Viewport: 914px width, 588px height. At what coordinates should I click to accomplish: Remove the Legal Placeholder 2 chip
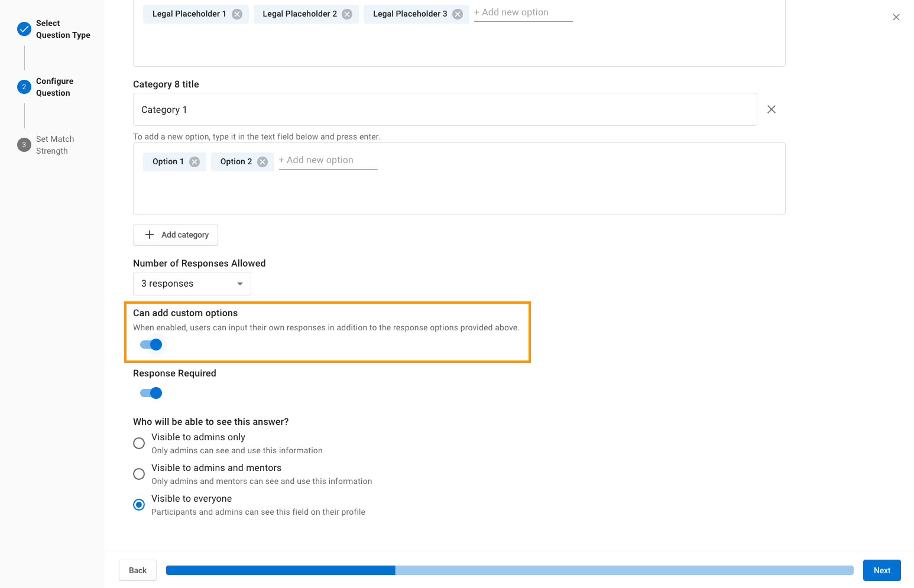[347, 14]
